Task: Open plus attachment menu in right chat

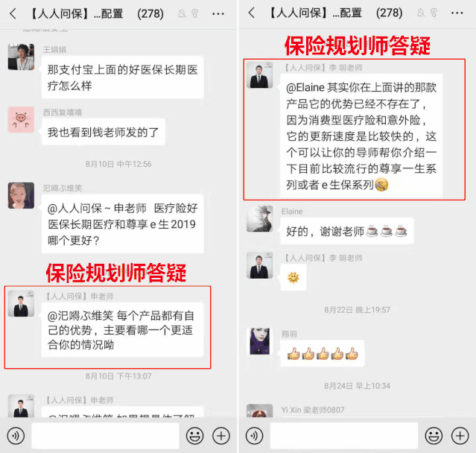Action: [460, 436]
